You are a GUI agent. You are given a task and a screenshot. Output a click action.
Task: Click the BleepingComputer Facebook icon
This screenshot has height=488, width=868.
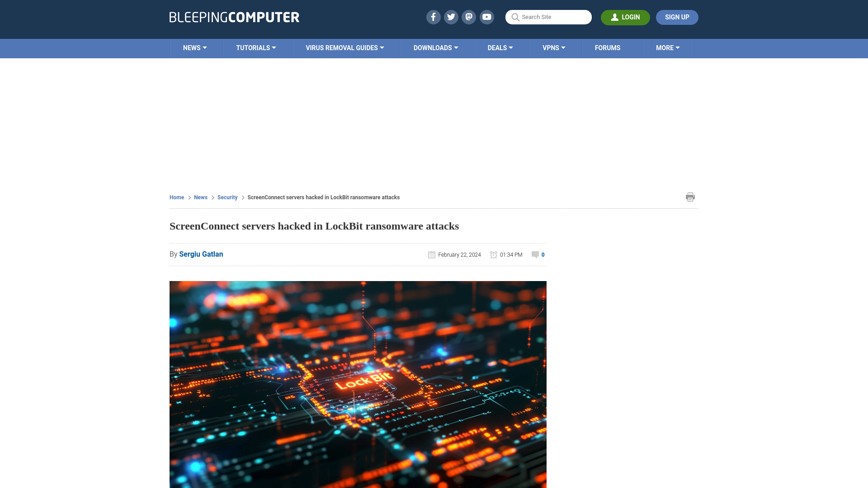click(433, 17)
